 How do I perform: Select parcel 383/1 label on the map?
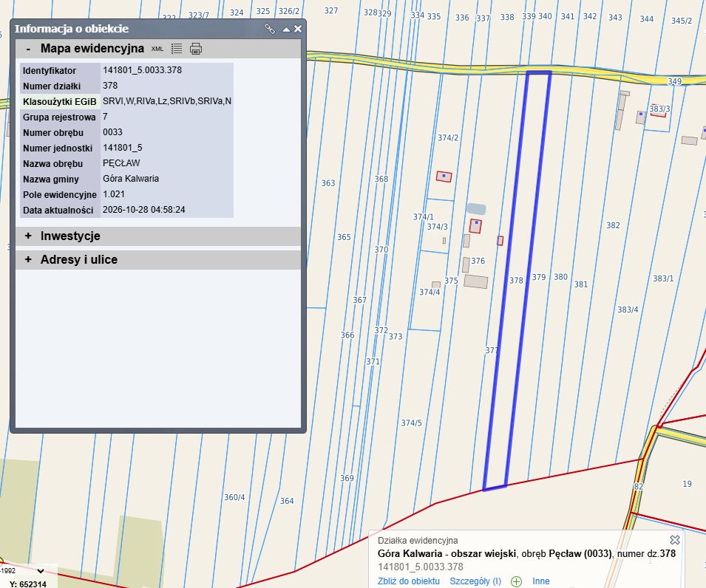tap(663, 278)
